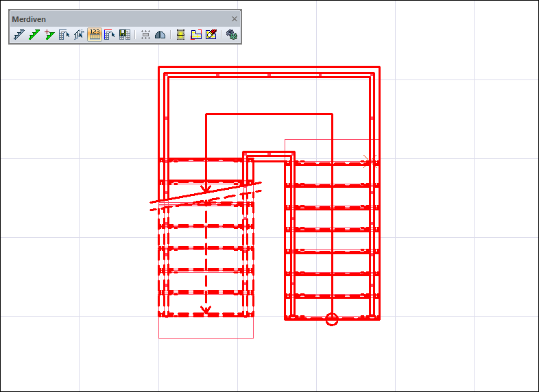Click the yellow height dimension icon
This screenshot has height=392, width=539.
coord(181,35)
